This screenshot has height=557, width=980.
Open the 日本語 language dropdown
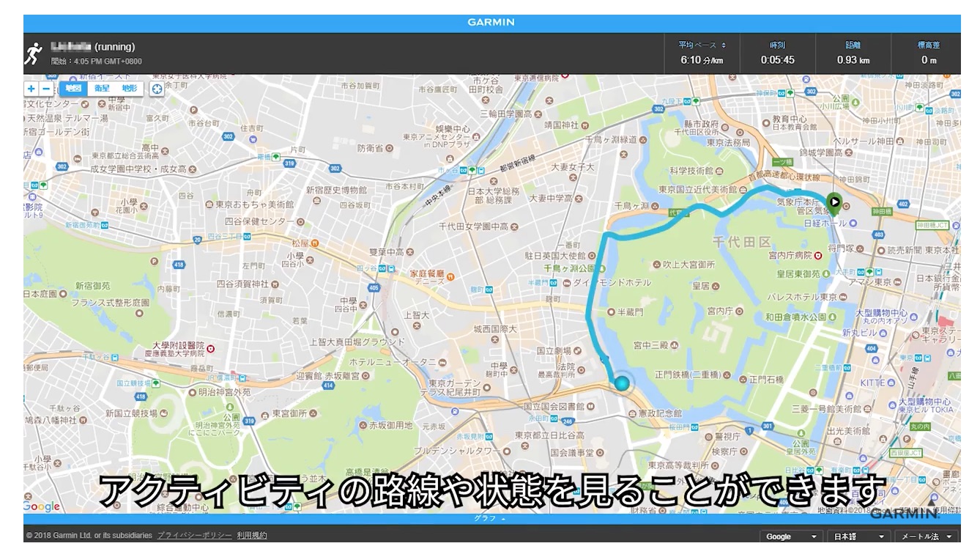(858, 536)
